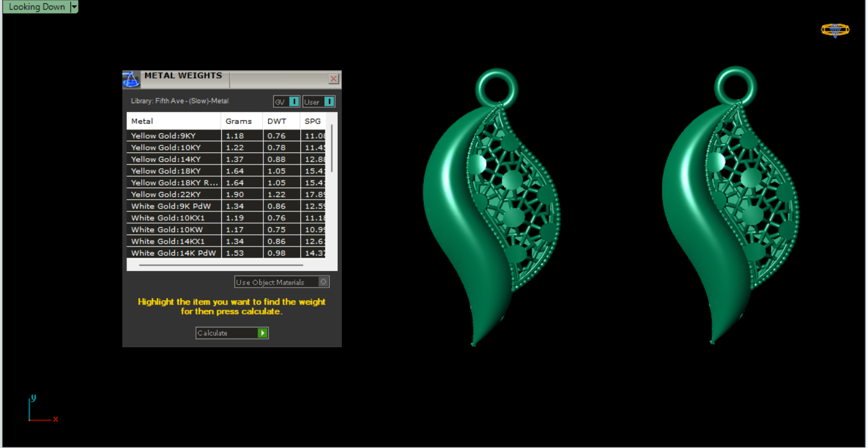
Task: Click the Looking Down view label
Action: [x=37, y=7]
